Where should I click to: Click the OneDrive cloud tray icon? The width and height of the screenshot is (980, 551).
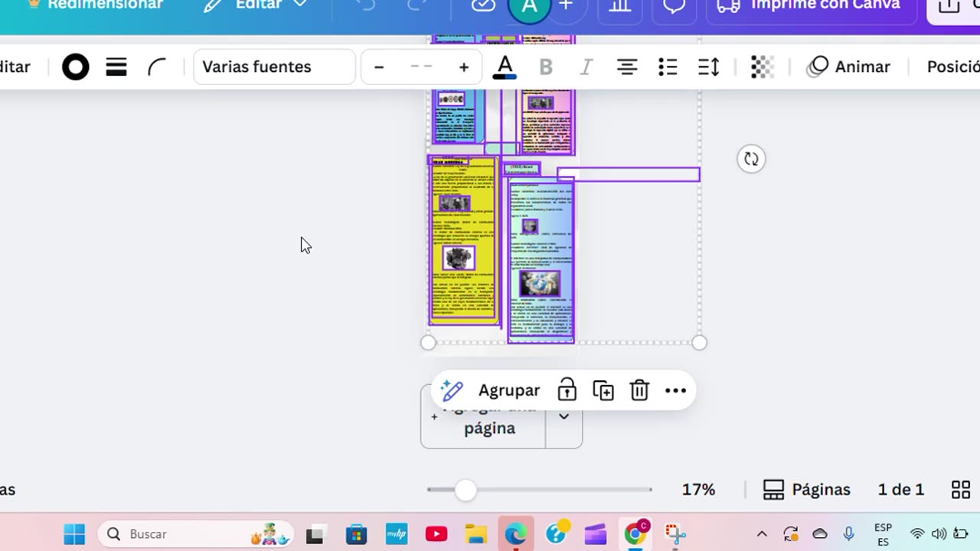[820, 534]
